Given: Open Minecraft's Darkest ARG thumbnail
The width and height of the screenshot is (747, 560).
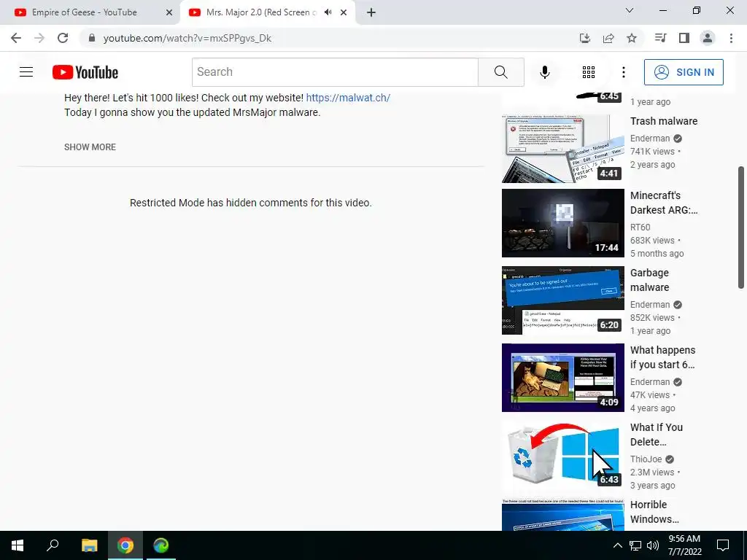Looking at the screenshot, I should (x=562, y=223).
